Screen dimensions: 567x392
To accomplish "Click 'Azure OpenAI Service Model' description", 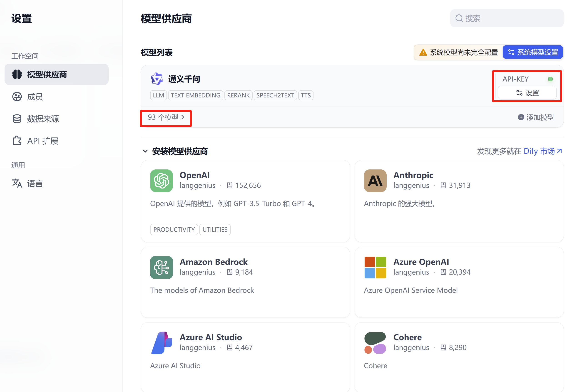I will pos(410,290).
